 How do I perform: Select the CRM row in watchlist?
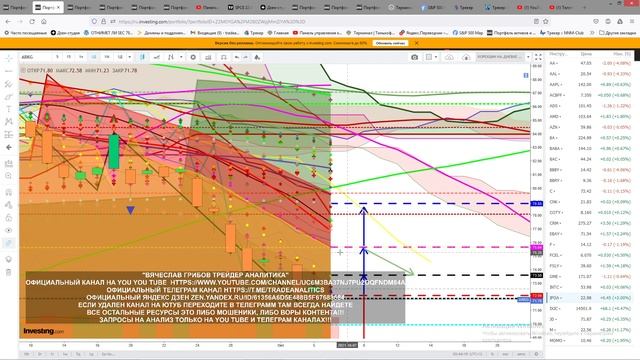[x=590, y=223]
